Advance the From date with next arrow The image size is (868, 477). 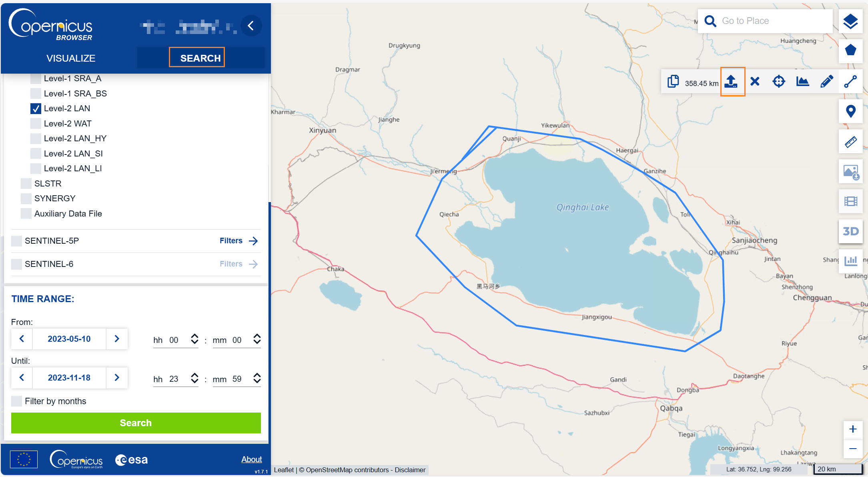tap(117, 339)
